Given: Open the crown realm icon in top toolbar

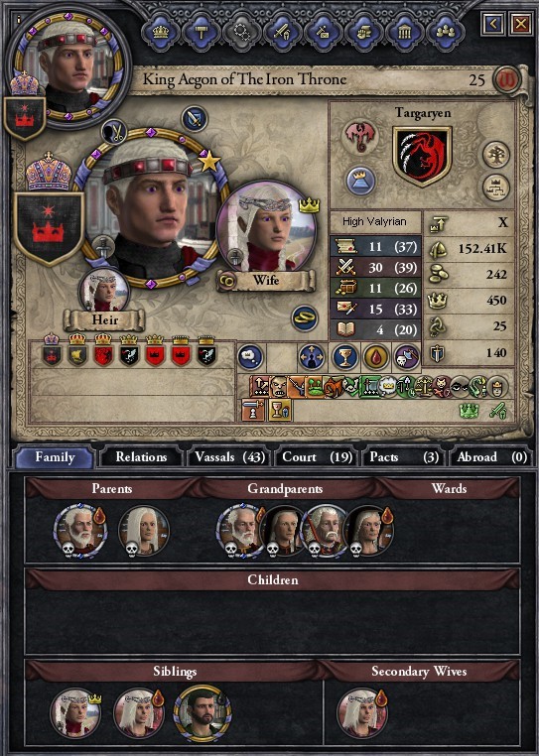Looking at the screenshot, I should 161,33.
